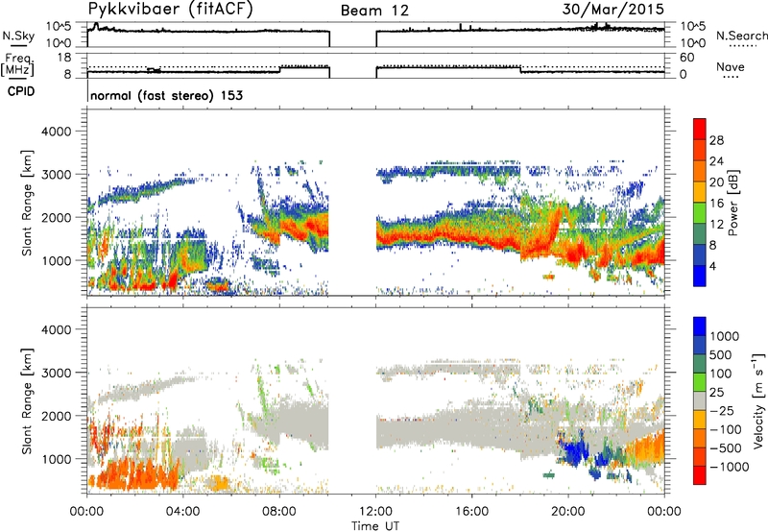
Task: Click the -1000 label on velocity colorbar
Action: click(x=729, y=467)
